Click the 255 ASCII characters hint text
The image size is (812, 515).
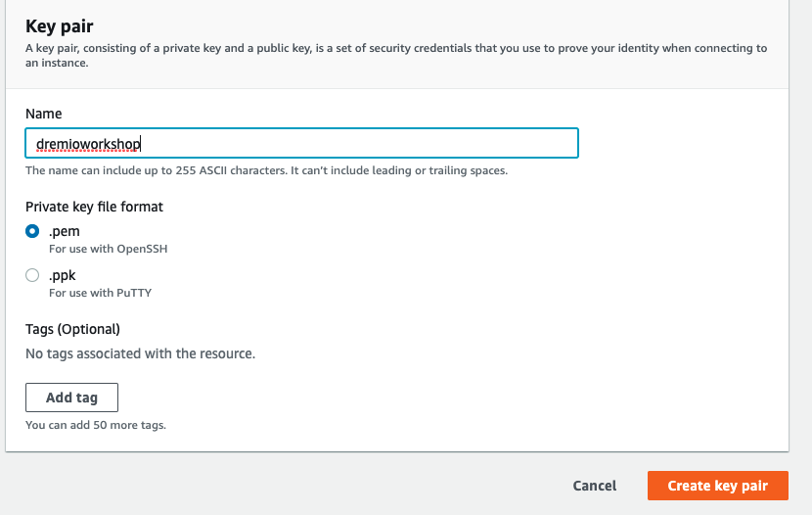pos(267,170)
